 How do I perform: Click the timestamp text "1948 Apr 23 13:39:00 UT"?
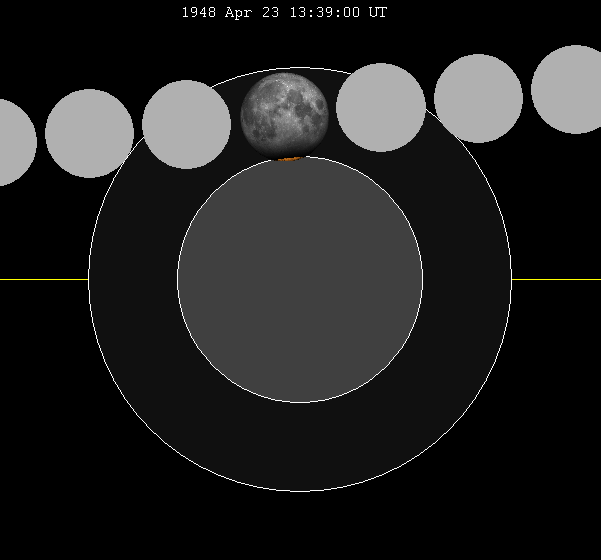[x=284, y=12]
